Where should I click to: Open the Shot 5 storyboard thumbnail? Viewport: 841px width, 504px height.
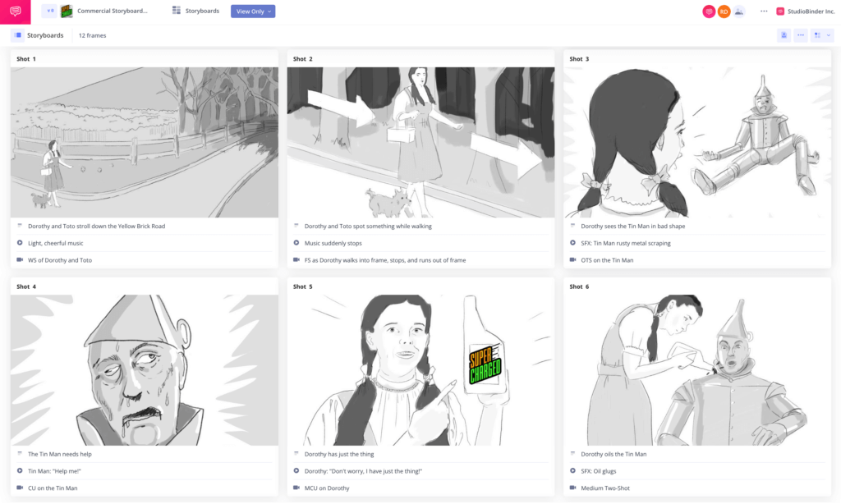click(420, 369)
